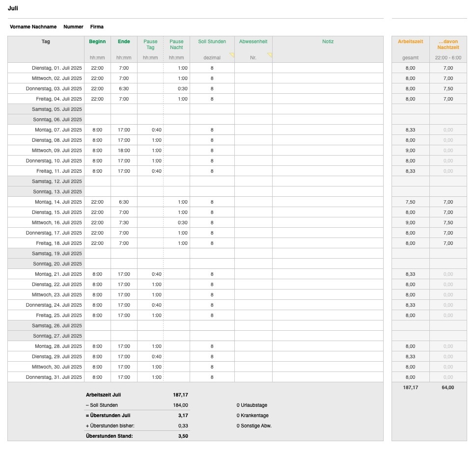Screen dimensions: 476x450
Task: Click the Pause Nacht column header
Action: [x=176, y=45]
